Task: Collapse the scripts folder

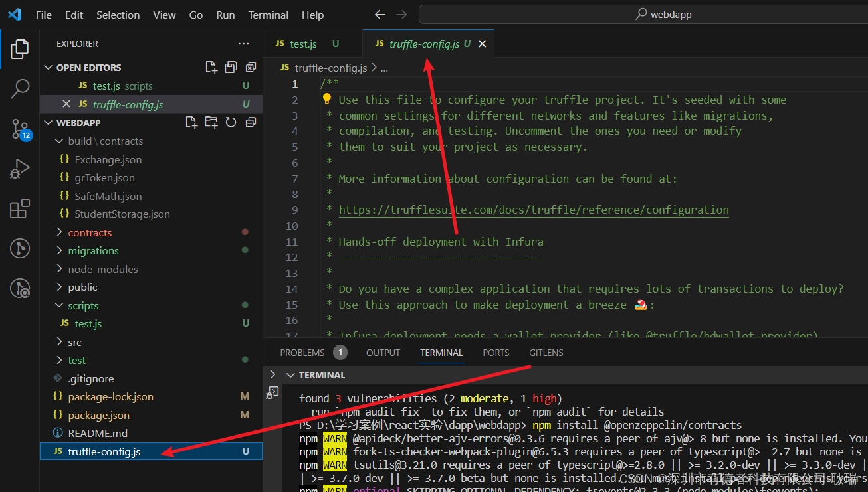Action: point(59,305)
